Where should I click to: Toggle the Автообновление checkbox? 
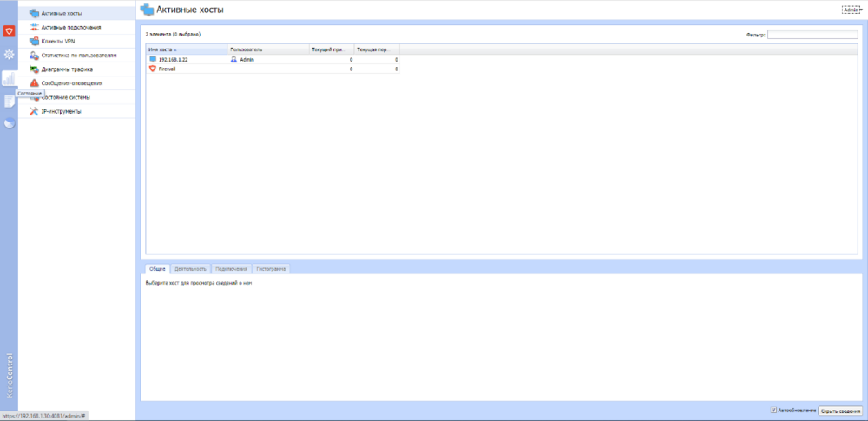(x=773, y=411)
